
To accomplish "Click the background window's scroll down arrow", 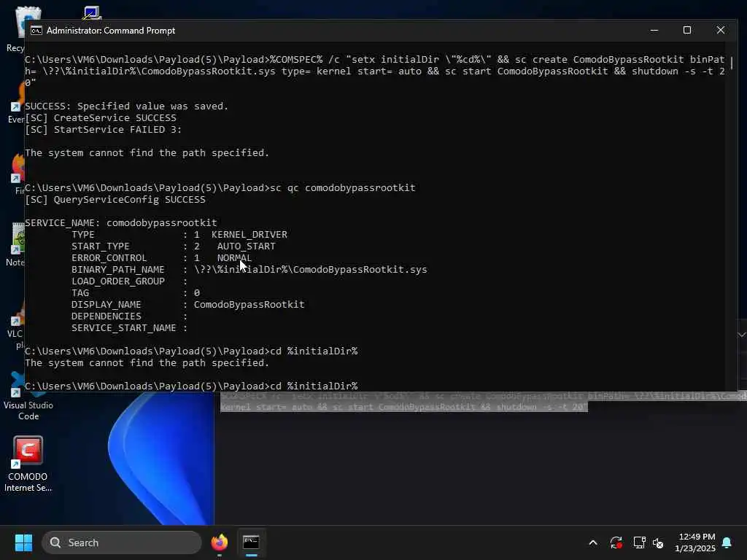I will (x=742, y=335).
